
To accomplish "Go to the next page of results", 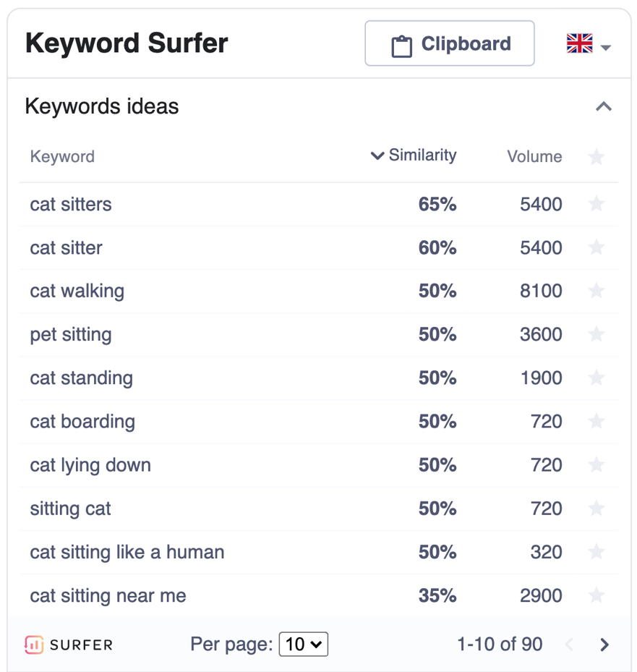I will [605, 645].
